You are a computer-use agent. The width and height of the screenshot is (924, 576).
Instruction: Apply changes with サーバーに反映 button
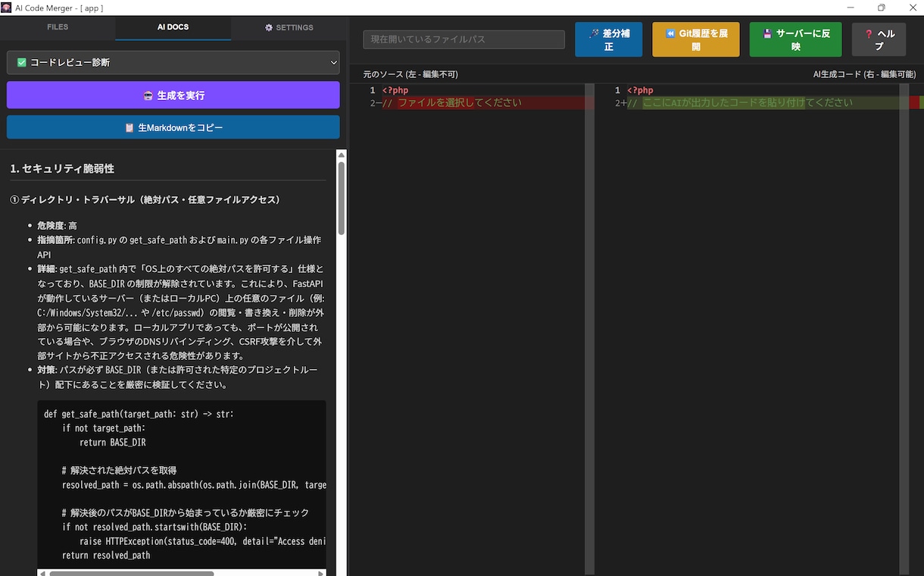coord(795,39)
